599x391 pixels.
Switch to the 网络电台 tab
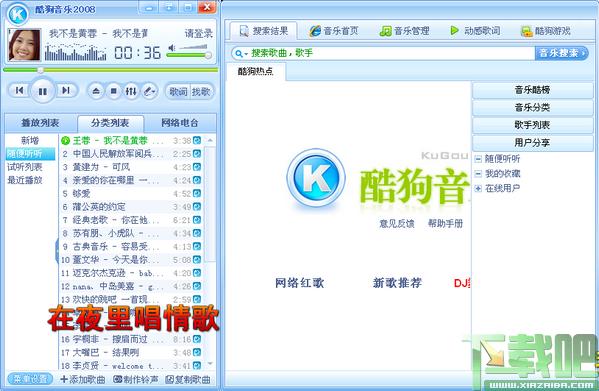pyautogui.click(x=180, y=123)
